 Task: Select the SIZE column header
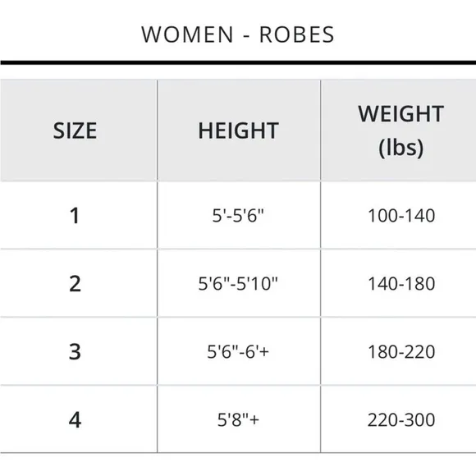75,130
